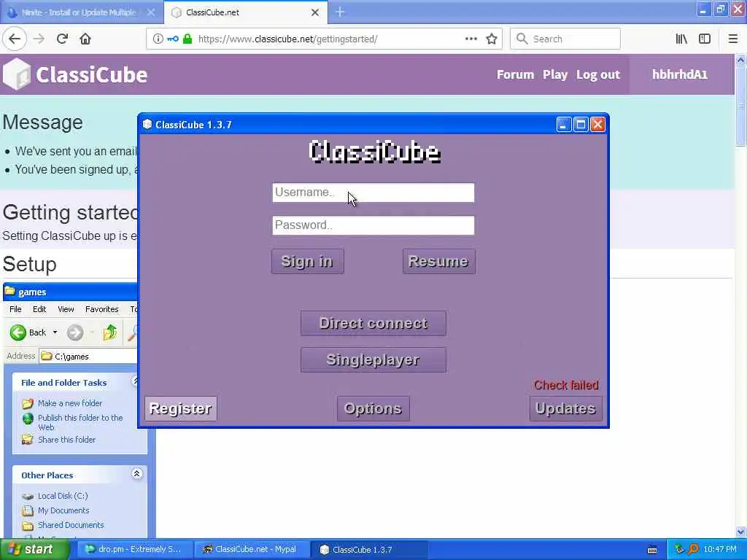Click the Resume button
This screenshot has height=560, width=747.
[438, 261]
